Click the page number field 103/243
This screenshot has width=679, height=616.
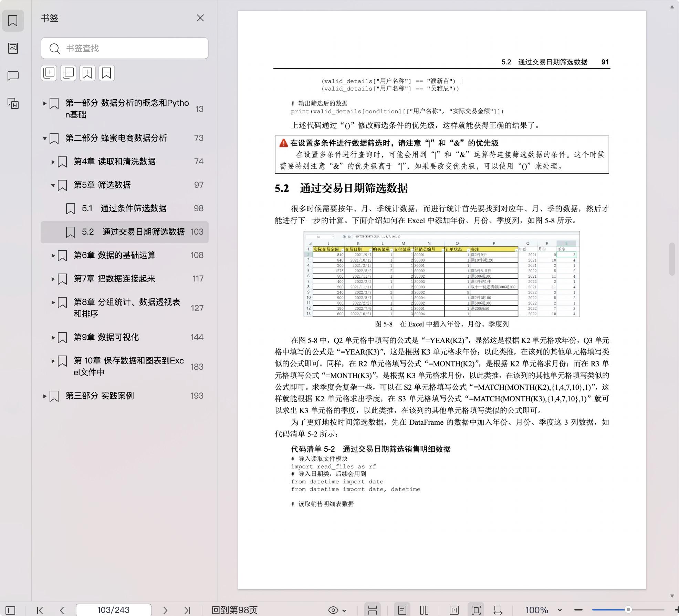(113, 610)
